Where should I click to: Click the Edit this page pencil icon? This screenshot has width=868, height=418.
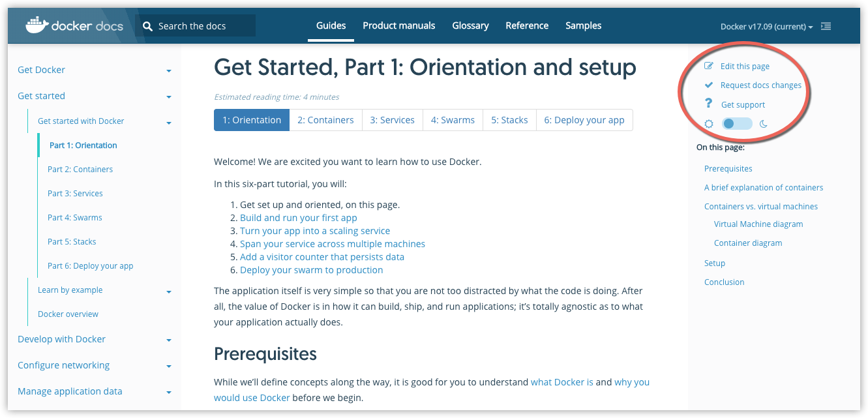click(709, 66)
